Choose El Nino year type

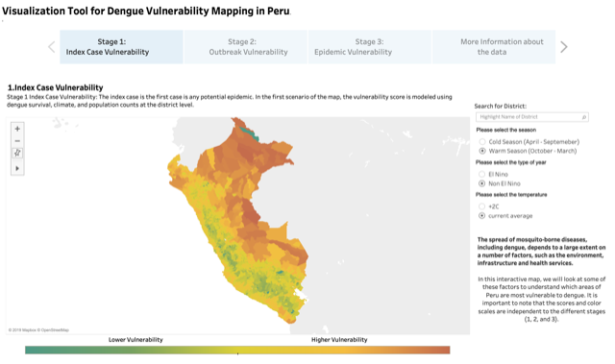[482, 174]
